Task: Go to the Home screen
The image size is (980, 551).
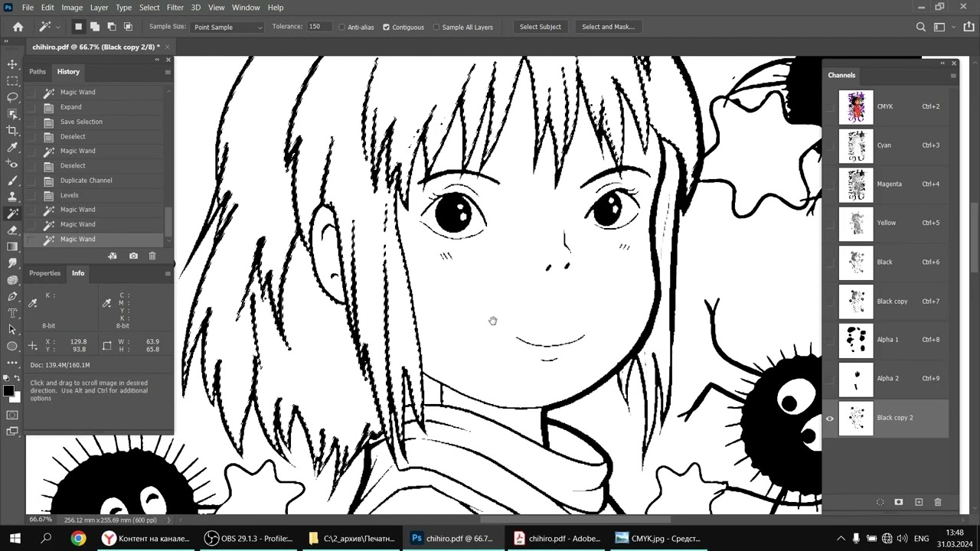Action: 18,27
